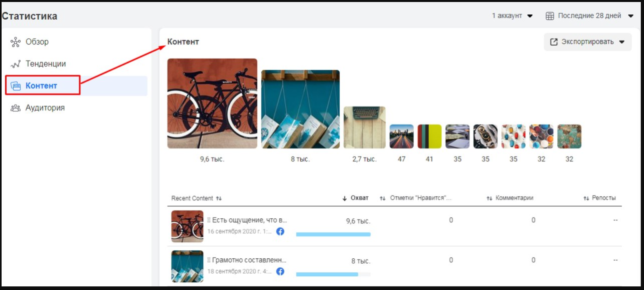The height and width of the screenshot is (290, 644).
Task: Open the typewriter thumbnail with 2,7 тыс.
Action: (x=364, y=127)
